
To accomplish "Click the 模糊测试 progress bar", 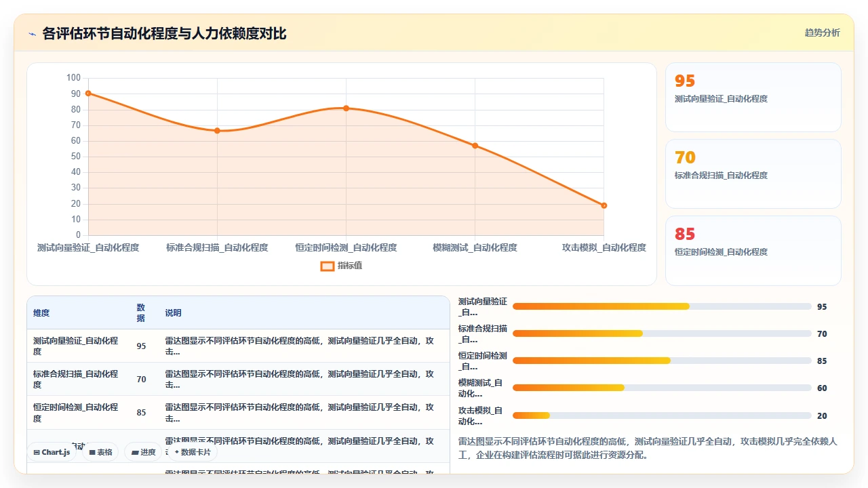I will (662, 388).
